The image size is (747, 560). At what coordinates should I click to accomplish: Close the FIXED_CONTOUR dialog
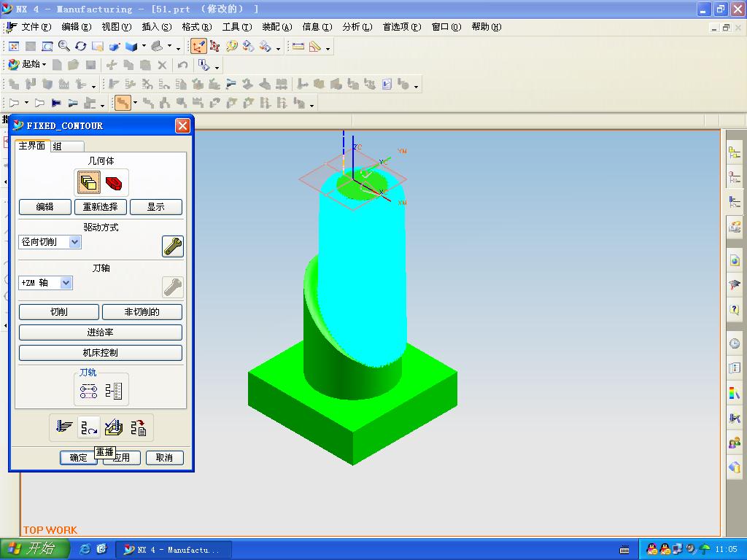182,125
